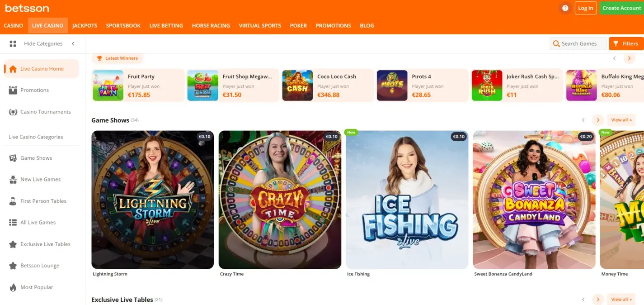Viewport: 644px width, 305px height.
Task: Click Exclusive Live Tables star icon
Action: coord(13,244)
